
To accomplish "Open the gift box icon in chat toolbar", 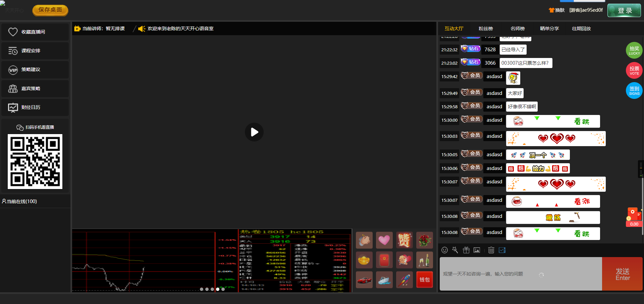I will (466, 250).
